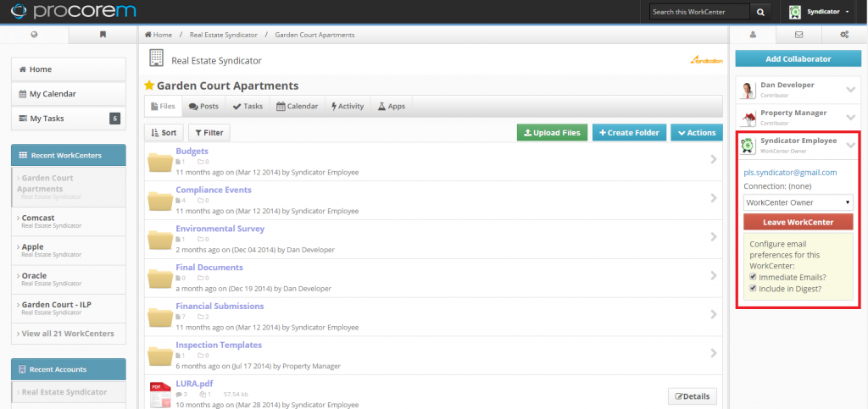Screen dimensions: 868x409
Task: Click the Environmental Survey folder icon
Action: click(160, 240)
